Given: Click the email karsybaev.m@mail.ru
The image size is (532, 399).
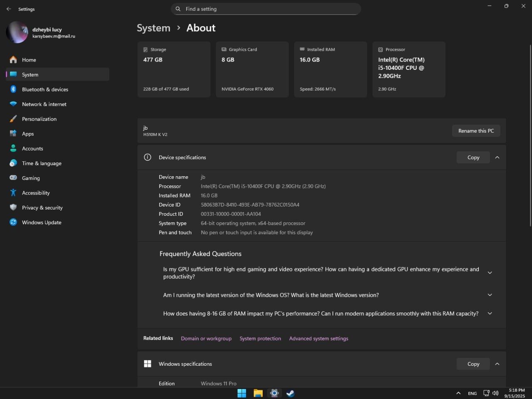Looking at the screenshot, I should (x=54, y=36).
